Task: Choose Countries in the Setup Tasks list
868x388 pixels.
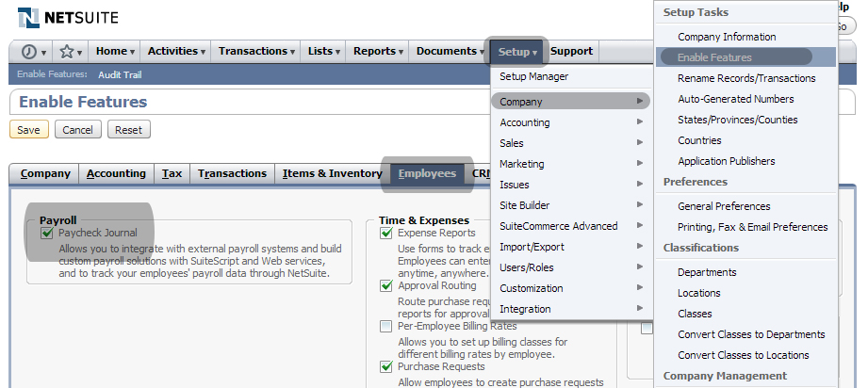Action: tap(699, 140)
